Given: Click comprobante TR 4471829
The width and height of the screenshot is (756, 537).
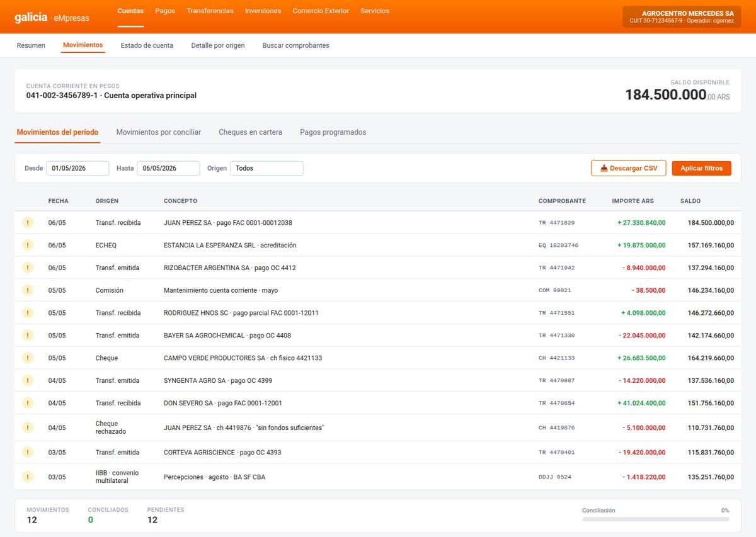Looking at the screenshot, I should click(x=556, y=223).
